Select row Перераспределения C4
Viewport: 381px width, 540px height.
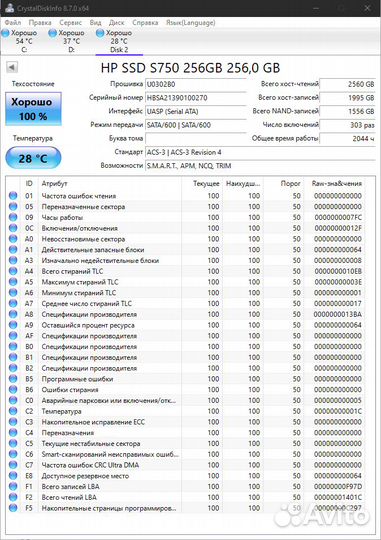click(186, 433)
